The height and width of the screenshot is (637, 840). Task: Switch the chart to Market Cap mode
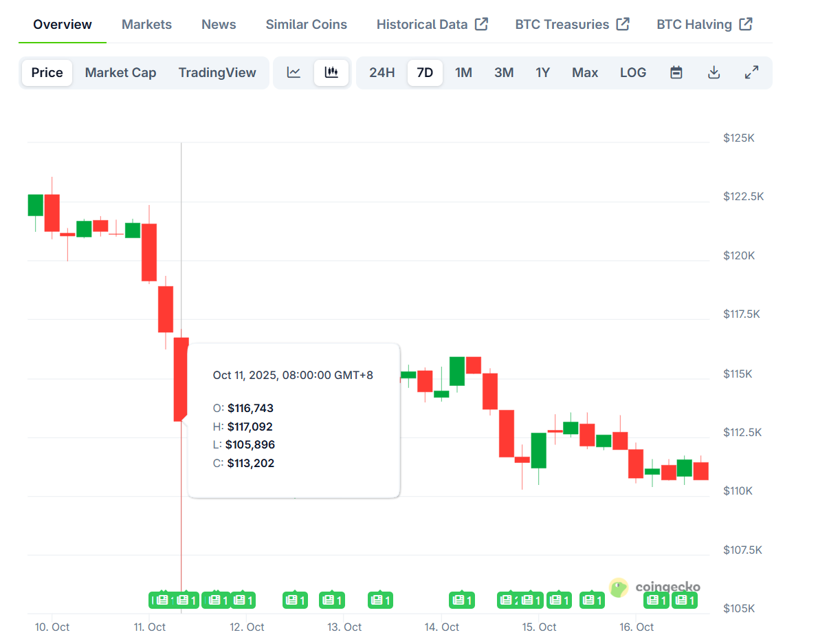point(120,72)
